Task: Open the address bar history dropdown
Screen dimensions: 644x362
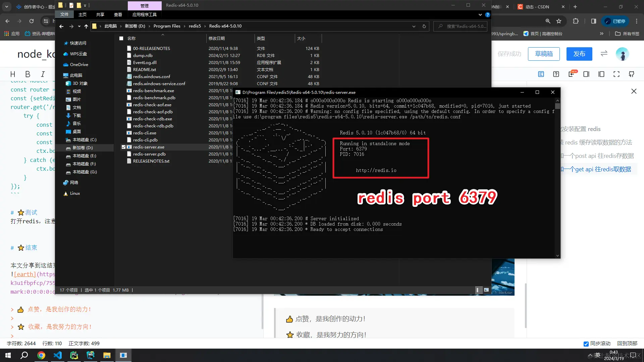Action: tap(413, 26)
